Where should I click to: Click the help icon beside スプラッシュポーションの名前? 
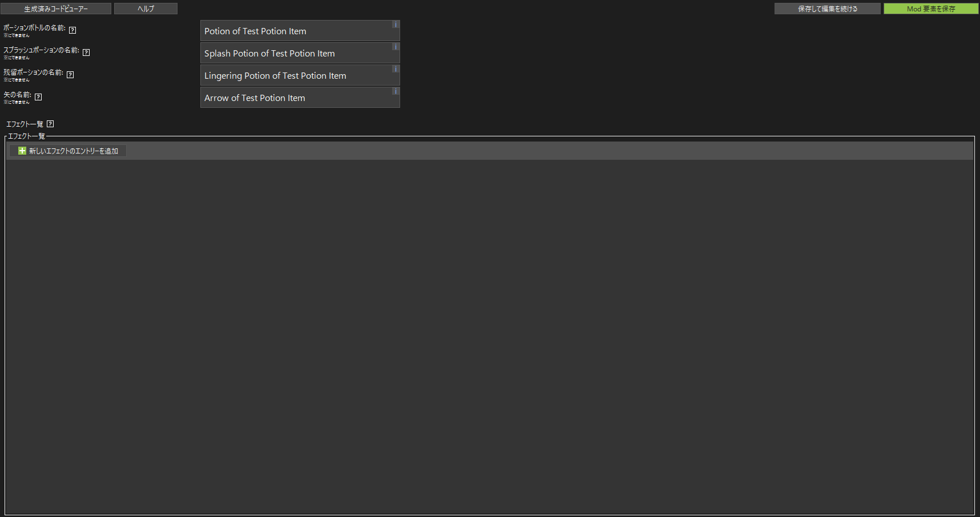pyautogui.click(x=86, y=52)
